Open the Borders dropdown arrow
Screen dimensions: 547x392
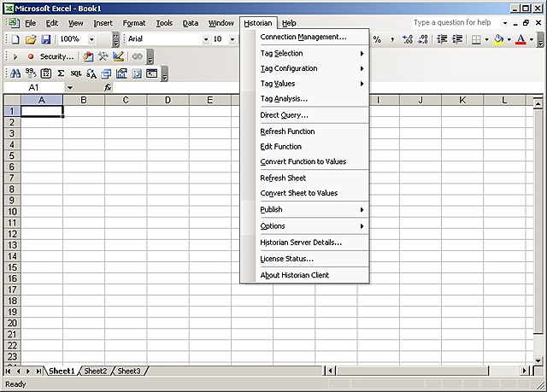pyautogui.click(x=486, y=40)
